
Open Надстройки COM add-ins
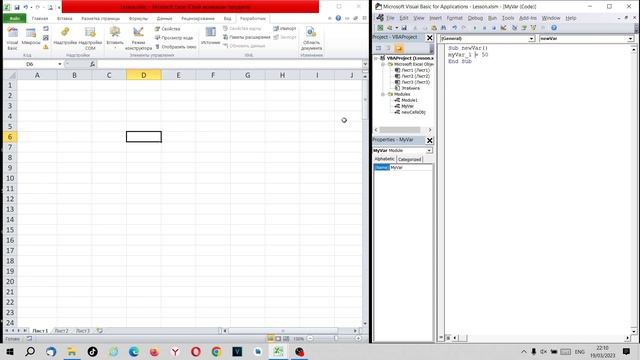pos(90,39)
